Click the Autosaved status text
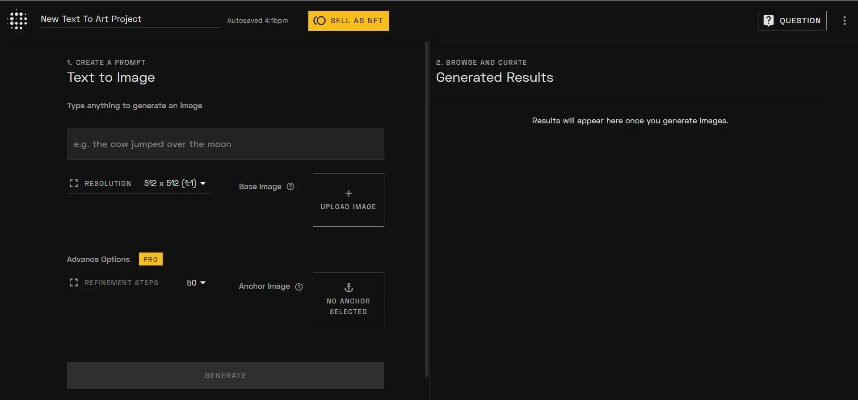 (257, 20)
